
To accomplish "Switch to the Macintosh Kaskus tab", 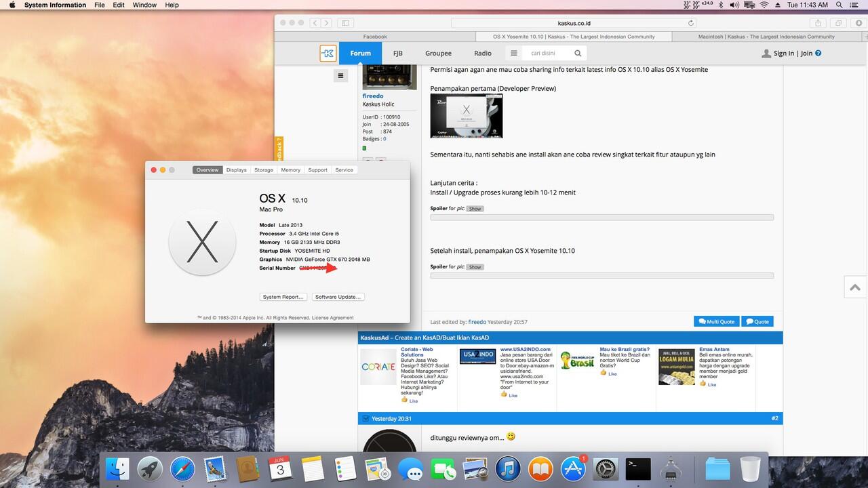I will pos(766,37).
